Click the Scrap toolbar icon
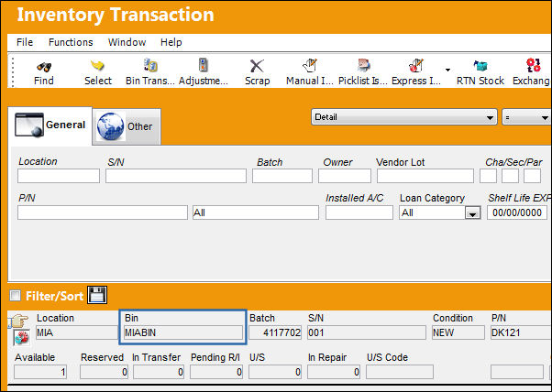Image resolution: width=552 pixels, height=392 pixels. click(x=257, y=66)
